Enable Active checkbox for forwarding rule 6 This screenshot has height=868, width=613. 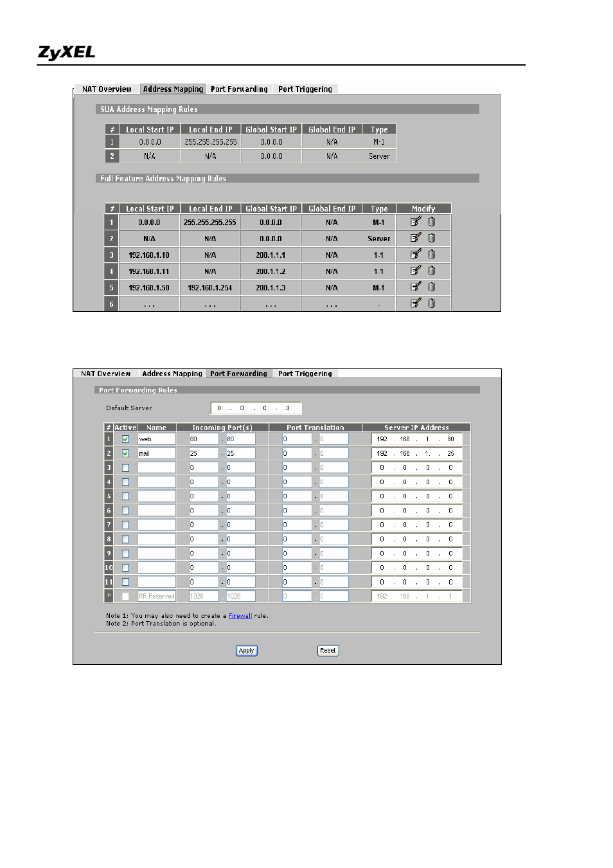[x=125, y=511]
